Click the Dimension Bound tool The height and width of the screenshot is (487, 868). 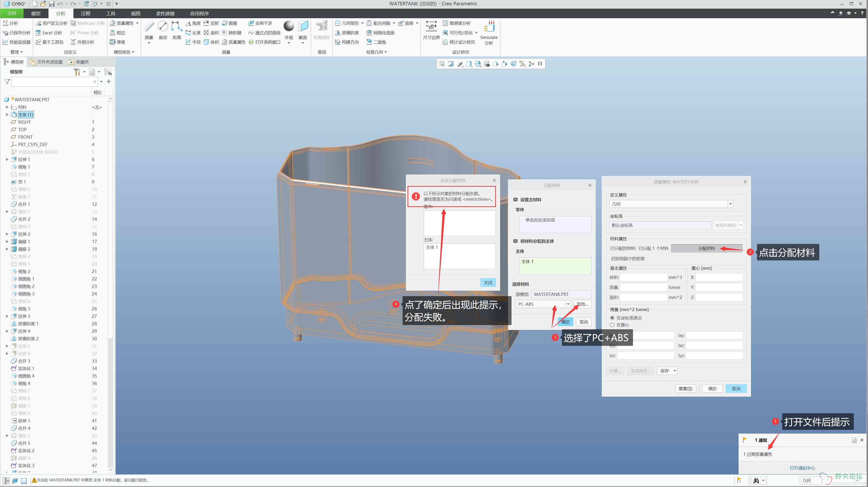(431, 30)
